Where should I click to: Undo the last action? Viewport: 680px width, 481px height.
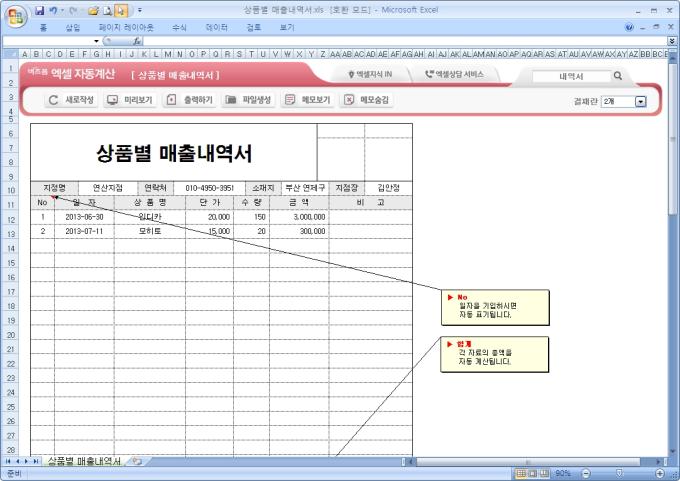pyautogui.click(x=53, y=10)
